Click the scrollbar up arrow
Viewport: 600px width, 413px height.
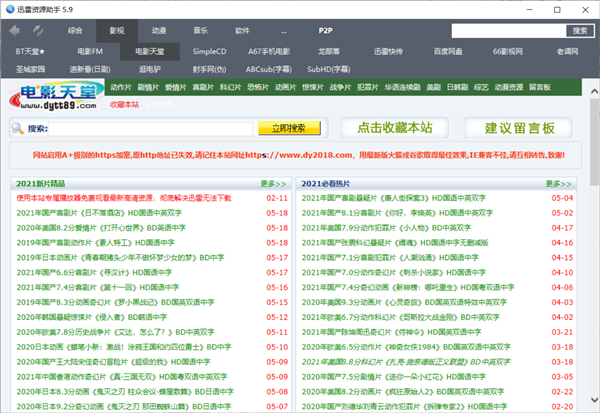[594, 91]
